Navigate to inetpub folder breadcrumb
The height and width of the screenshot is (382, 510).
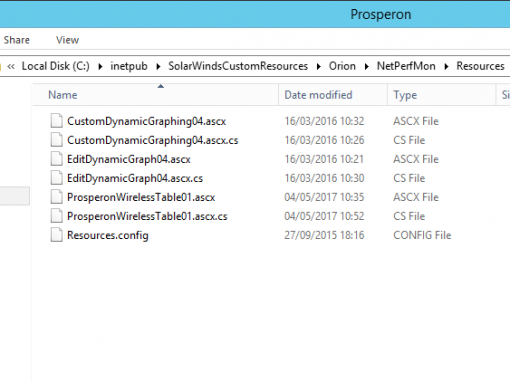129,66
